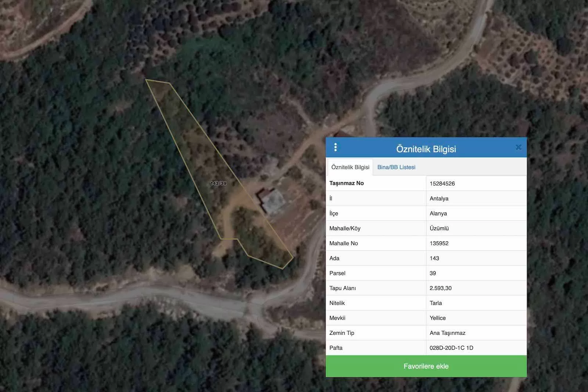Click the Taşınmaz No value 15284526
588x392 pixels.
442,184
